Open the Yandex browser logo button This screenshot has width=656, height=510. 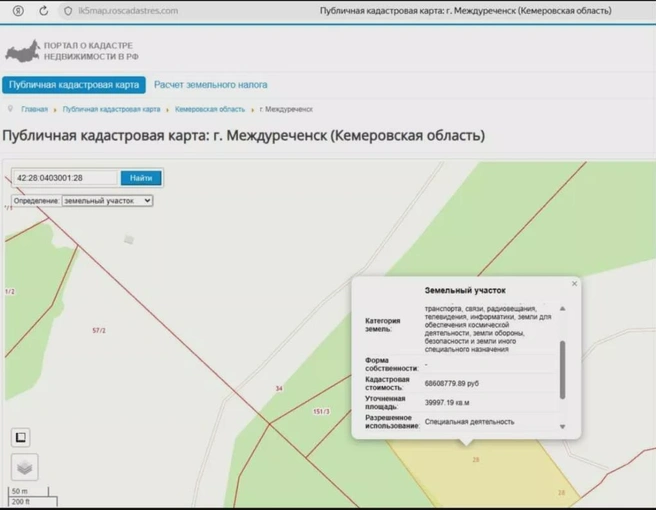click(x=18, y=11)
